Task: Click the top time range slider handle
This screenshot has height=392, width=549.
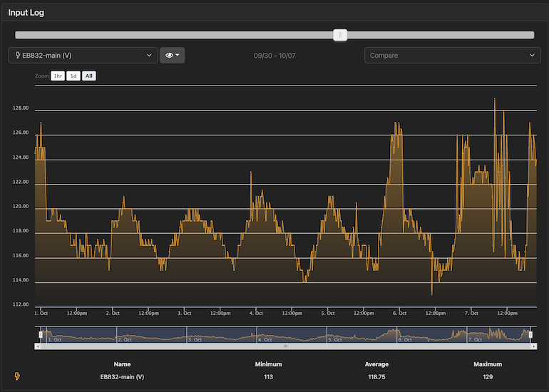Action: pyautogui.click(x=340, y=35)
